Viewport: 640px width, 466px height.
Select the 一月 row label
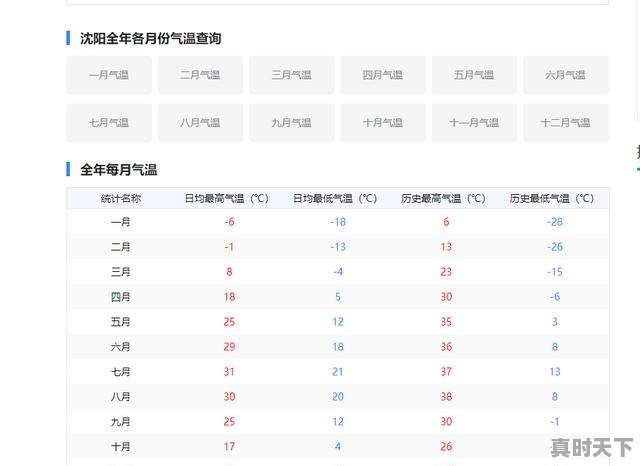pyautogui.click(x=121, y=222)
